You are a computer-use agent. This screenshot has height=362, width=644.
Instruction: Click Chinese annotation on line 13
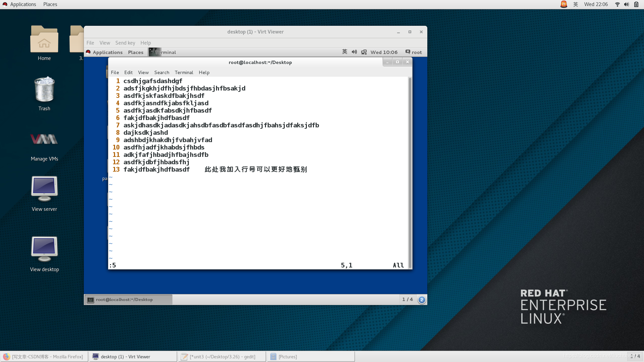pyautogui.click(x=256, y=170)
